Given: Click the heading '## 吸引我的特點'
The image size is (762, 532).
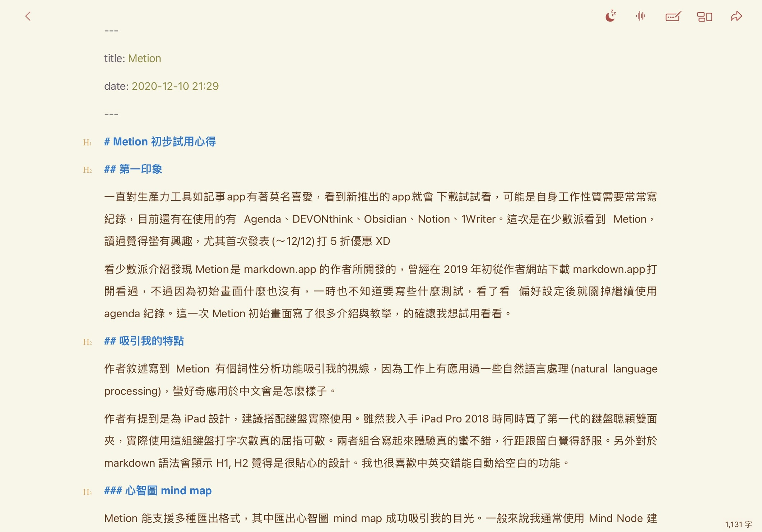Looking at the screenshot, I should [144, 341].
